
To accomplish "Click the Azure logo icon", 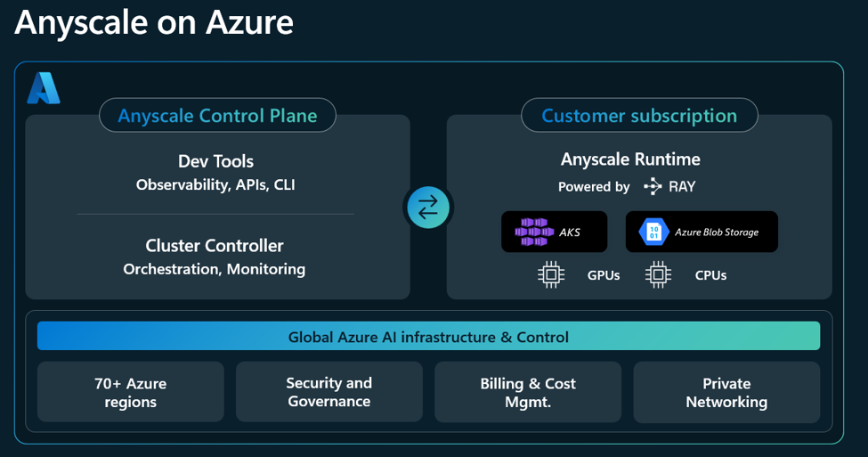I will 44,88.
